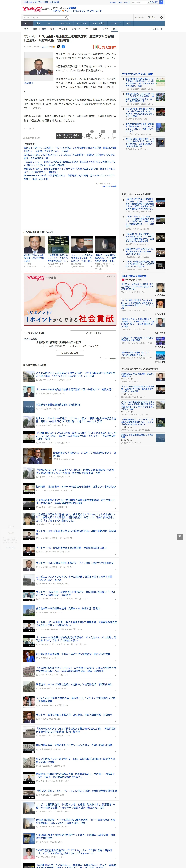The image size is (186, 868).
Task: Select the スポーツ category
Action: pyautogui.click(x=76, y=29)
